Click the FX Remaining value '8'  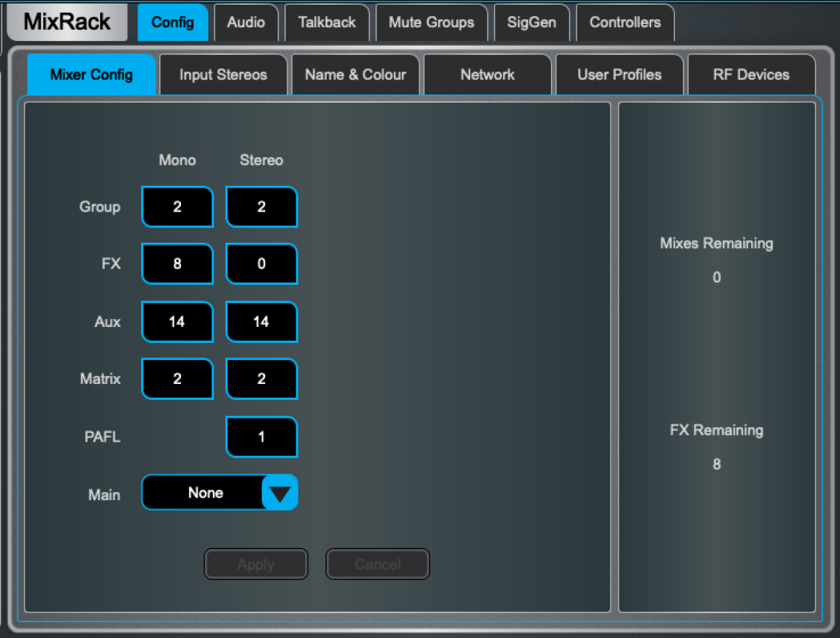(x=717, y=464)
